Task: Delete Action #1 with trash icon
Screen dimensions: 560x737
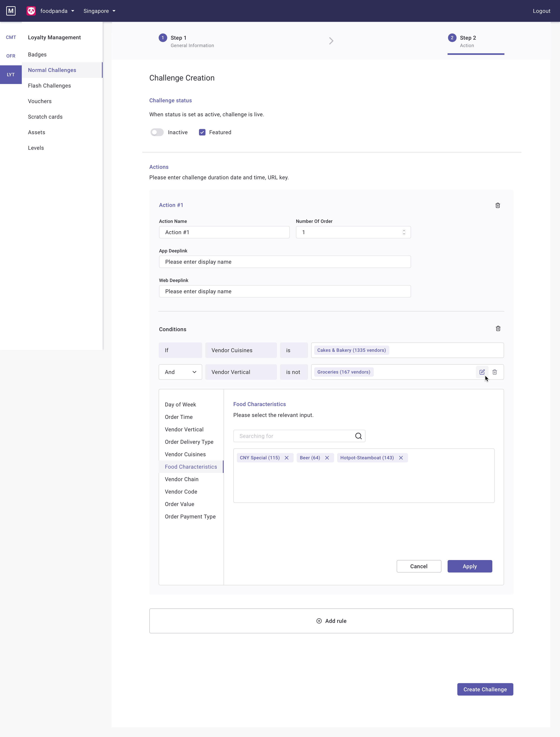Action: (497, 205)
